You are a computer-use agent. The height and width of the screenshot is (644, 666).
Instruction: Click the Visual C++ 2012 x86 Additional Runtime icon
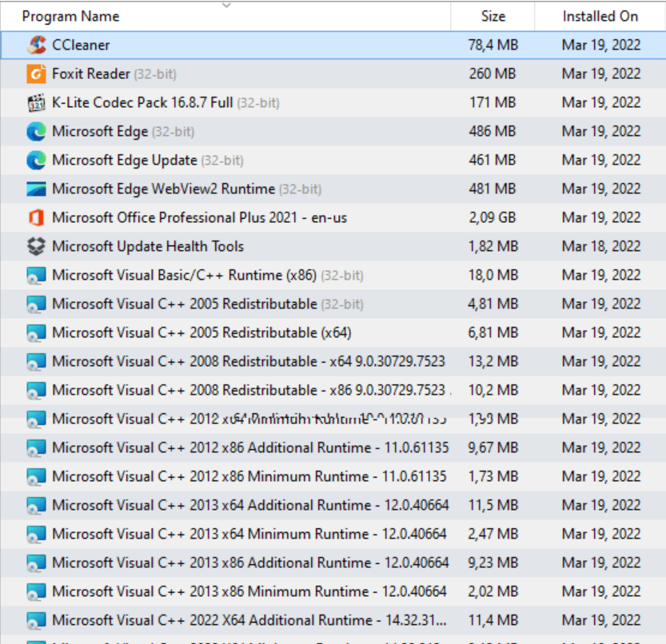(36, 448)
